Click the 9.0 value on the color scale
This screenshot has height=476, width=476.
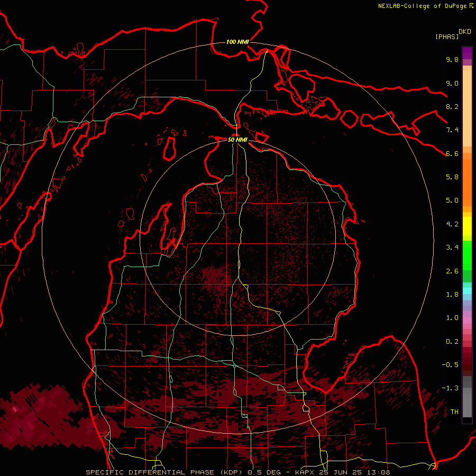click(x=452, y=83)
